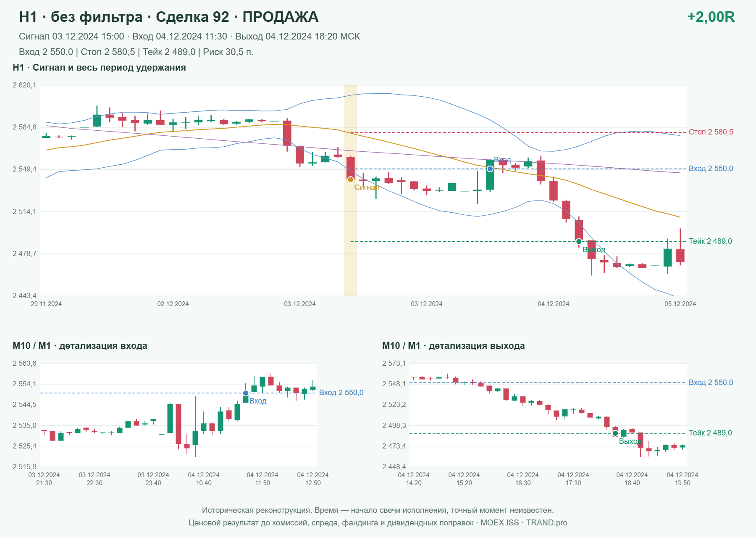This screenshot has height=538, width=756.
Task: Click the orange Сигнал marker on H1 chart
Action: click(x=351, y=179)
